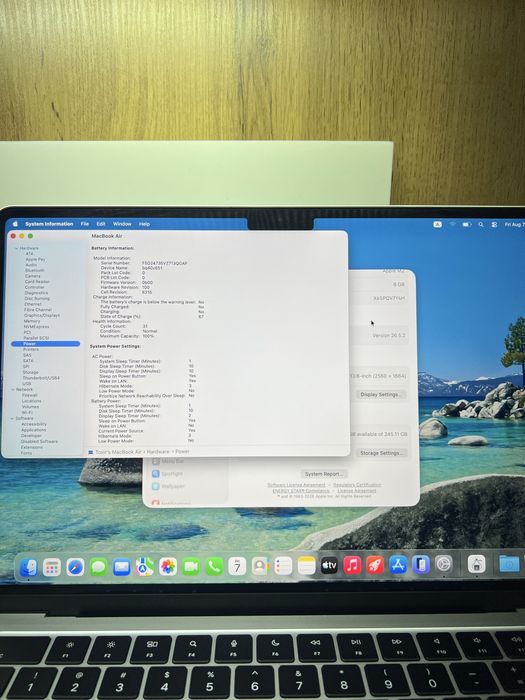
Task: Open Apple TV icon in Dock
Action: coord(329,566)
